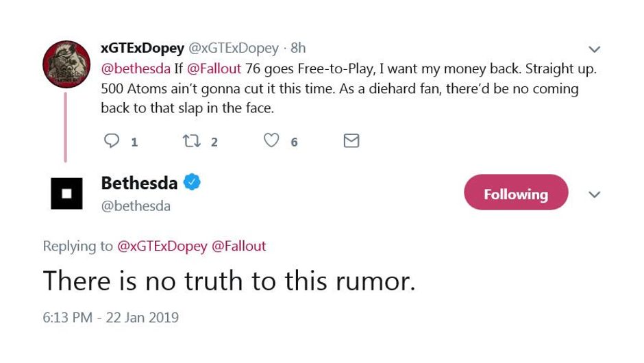Retweet xGTExDopey's tweet
Screen dimensions: 644x363
click(x=191, y=141)
